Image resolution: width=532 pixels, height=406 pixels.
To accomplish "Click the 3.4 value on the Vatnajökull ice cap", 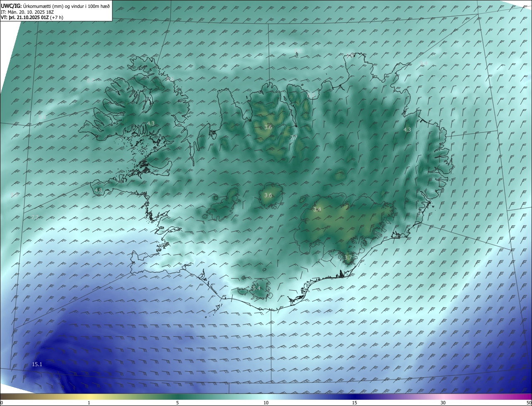I will 317,210.
